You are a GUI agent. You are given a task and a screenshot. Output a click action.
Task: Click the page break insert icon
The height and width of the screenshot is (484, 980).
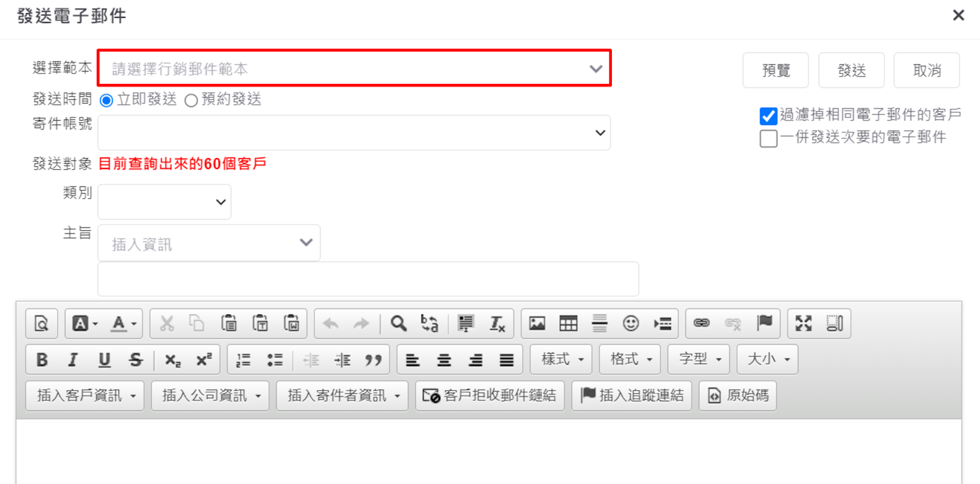coord(662,323)
